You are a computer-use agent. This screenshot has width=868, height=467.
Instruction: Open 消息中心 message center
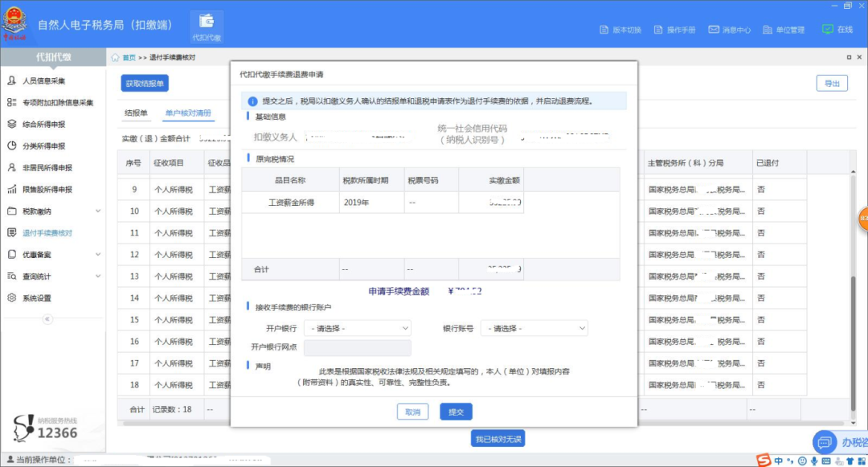(729, 30)
